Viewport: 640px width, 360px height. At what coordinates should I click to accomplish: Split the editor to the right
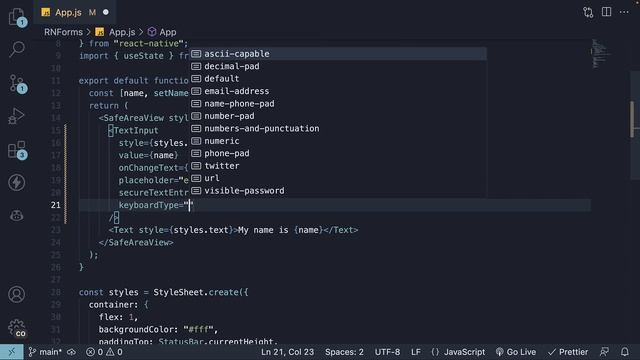pos(607,12)
